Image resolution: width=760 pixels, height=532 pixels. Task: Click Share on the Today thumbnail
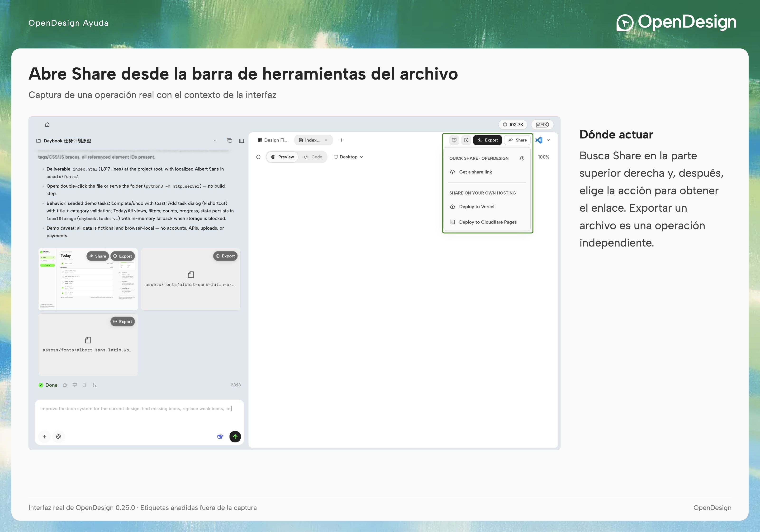[x=98, y=256]
